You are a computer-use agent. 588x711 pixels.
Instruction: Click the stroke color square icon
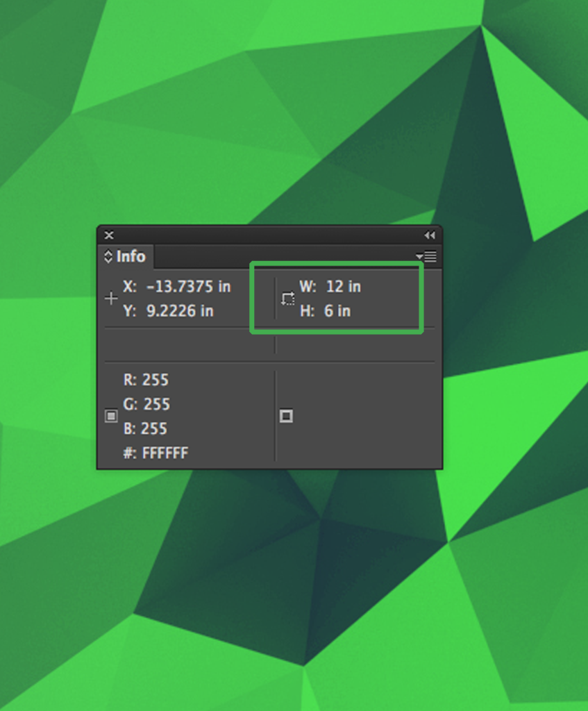pyautogui.click(x=286, y=416)
